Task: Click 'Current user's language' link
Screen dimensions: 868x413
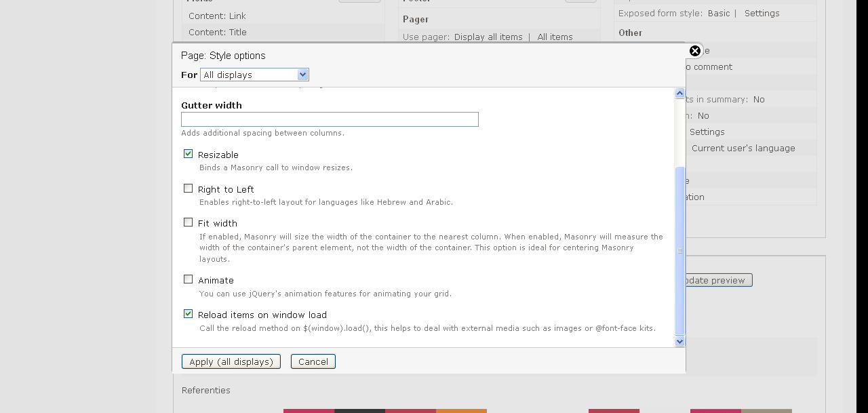Action: [743, 148]
